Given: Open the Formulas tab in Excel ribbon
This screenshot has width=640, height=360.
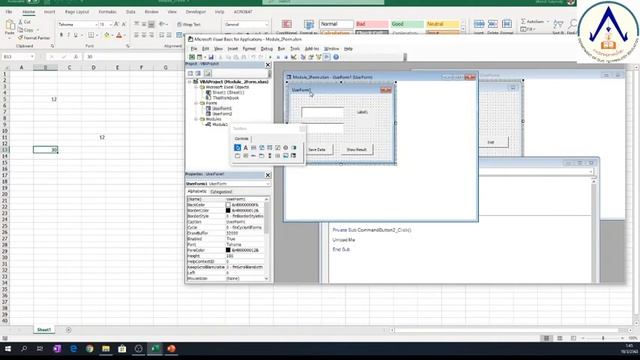Looking at the screenshot, I should tap(107, 12).
